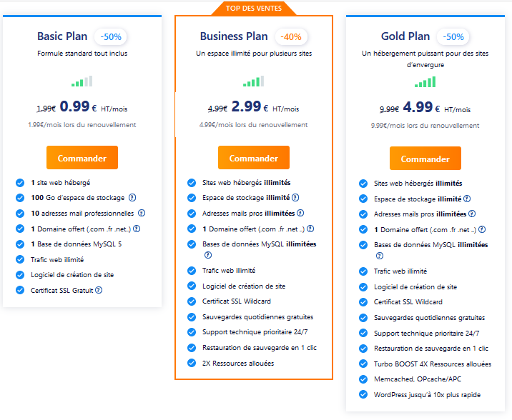Click the TOP DES VENTES banner tab
512x420 pixels.
pyautogui.click(x=254, y=9)
